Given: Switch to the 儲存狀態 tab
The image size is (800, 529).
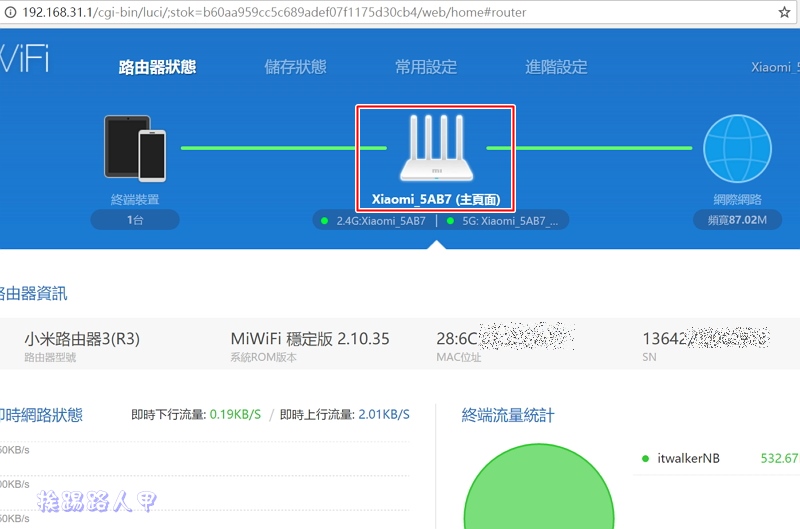Looking at the screenshot, I should coord(295,67).
